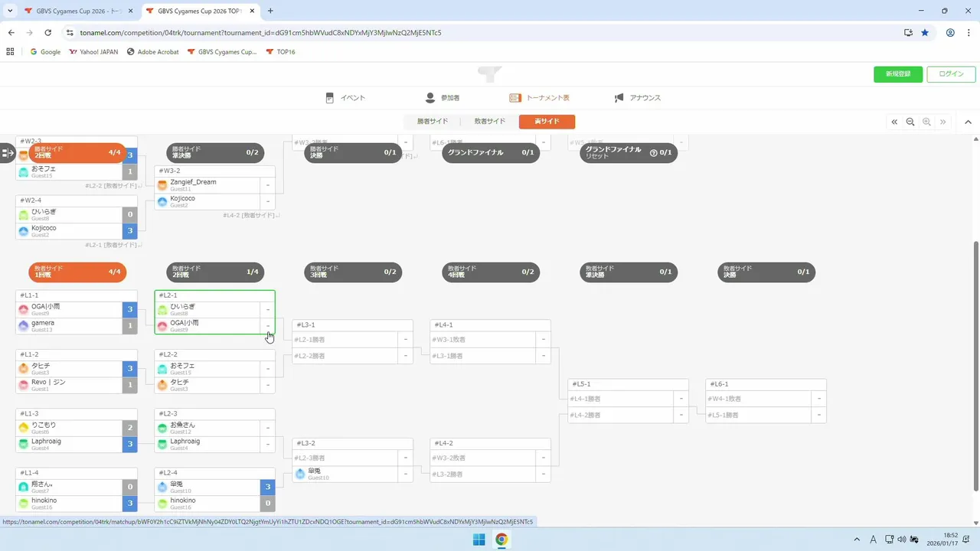The image size is (980, 551).
Task: Open the グランドファイナル round header
Action: coord(491,153)
